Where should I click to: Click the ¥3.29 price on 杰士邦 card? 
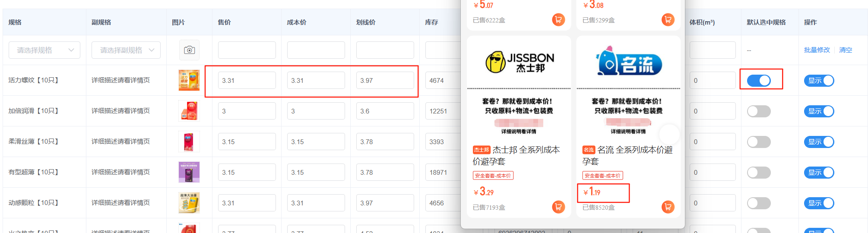(483, 192)
